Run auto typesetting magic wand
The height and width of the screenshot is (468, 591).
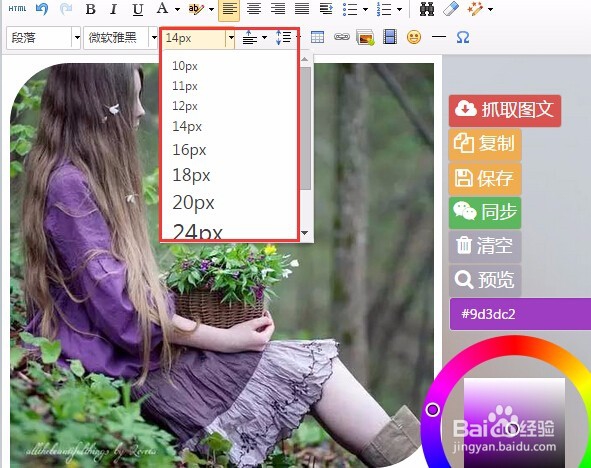tap(475, 9)
